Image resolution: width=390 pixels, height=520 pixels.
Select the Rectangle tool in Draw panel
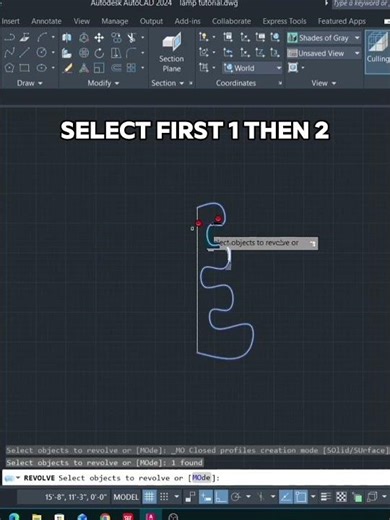24,68
